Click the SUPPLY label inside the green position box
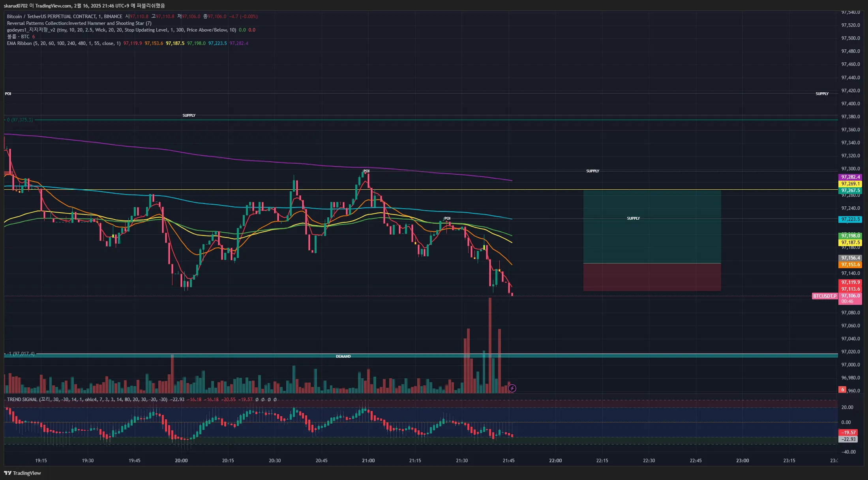The height and width of the screenshot is (480, 868). (x=633, y=219)
